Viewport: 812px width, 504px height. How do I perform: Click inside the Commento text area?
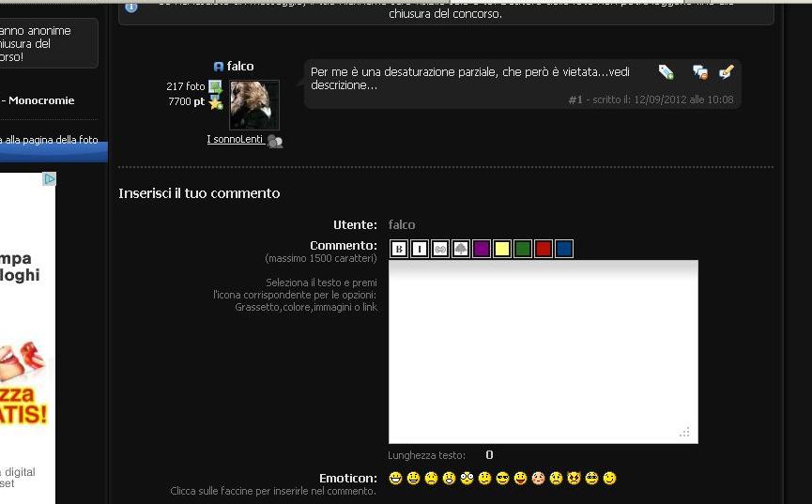pyautogui.click(x=543, y=352)
